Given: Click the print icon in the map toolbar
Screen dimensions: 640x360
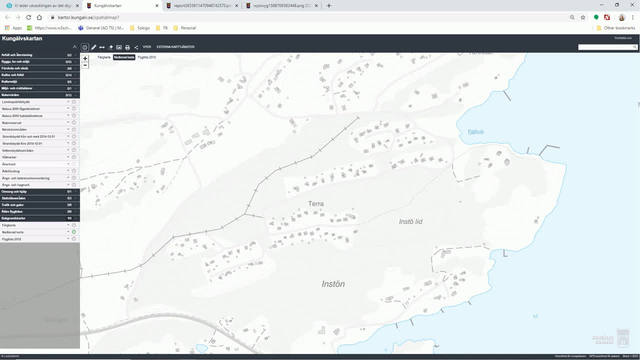Looking at the screenshot, I should (127, 47).
